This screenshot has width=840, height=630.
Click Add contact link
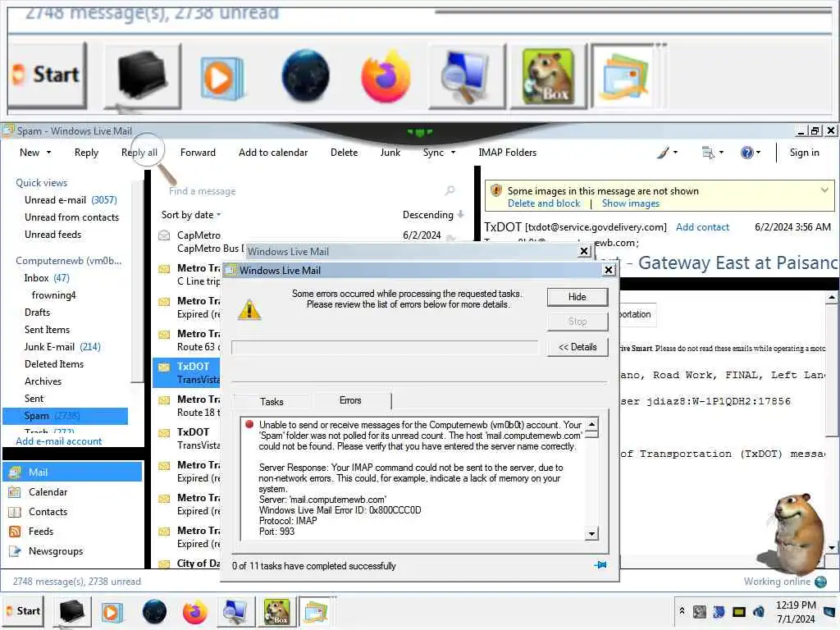pos(702,227)
